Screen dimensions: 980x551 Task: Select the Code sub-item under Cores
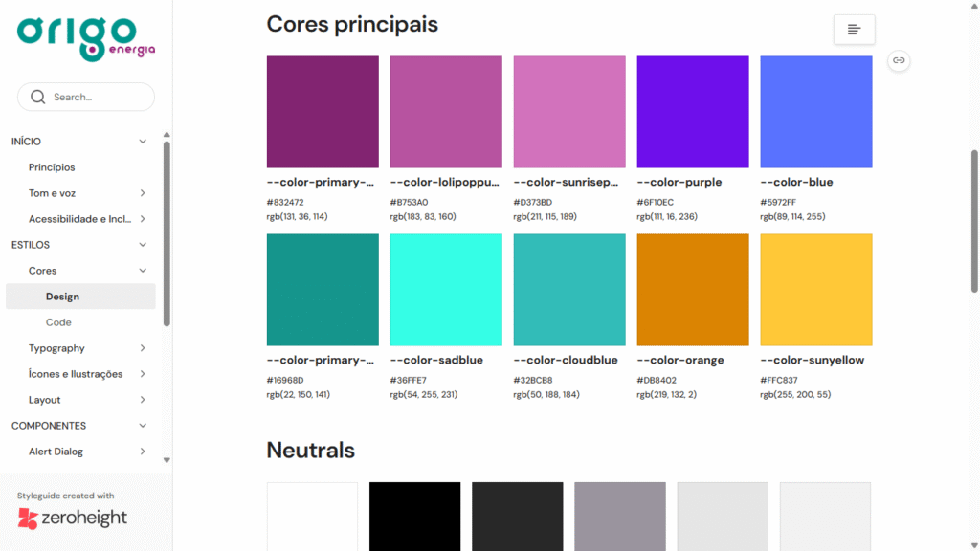pyautogui.click(x=58, y=322)
